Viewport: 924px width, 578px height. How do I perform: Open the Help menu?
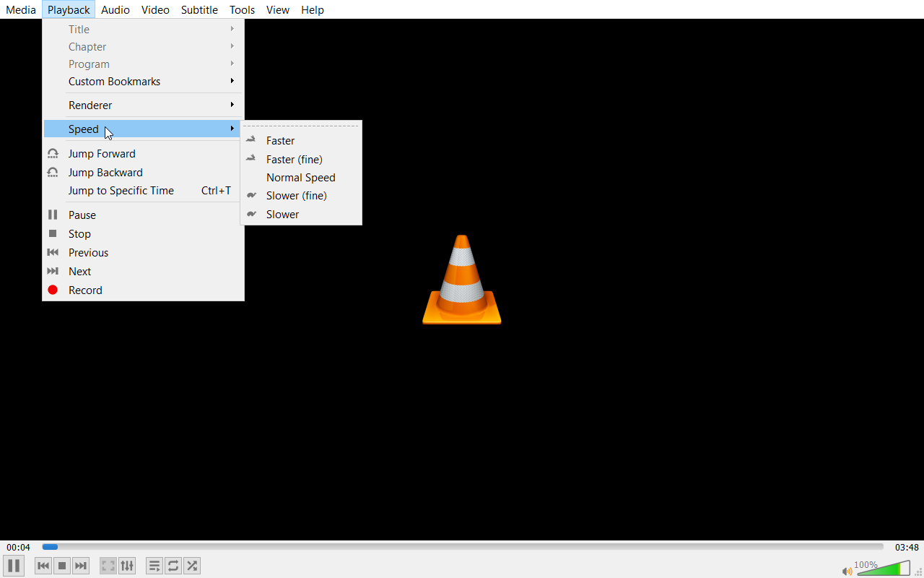(313, 9)
